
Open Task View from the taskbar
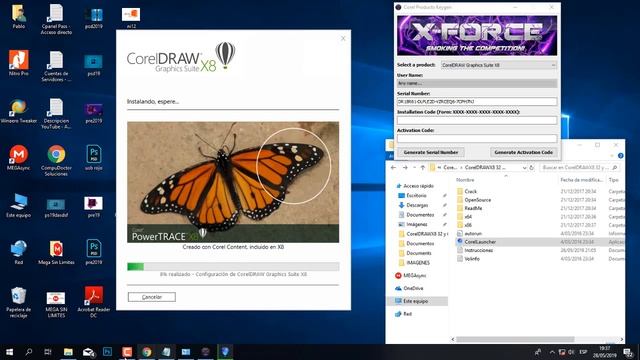[48, 352]
